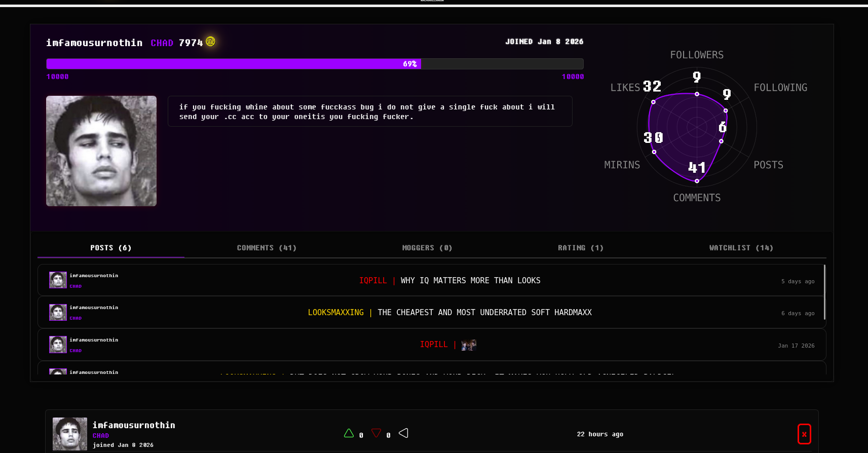Open avatar icon of the IQ MATTERS post
The width and height of the screenshot is (868, 453).
58,280
